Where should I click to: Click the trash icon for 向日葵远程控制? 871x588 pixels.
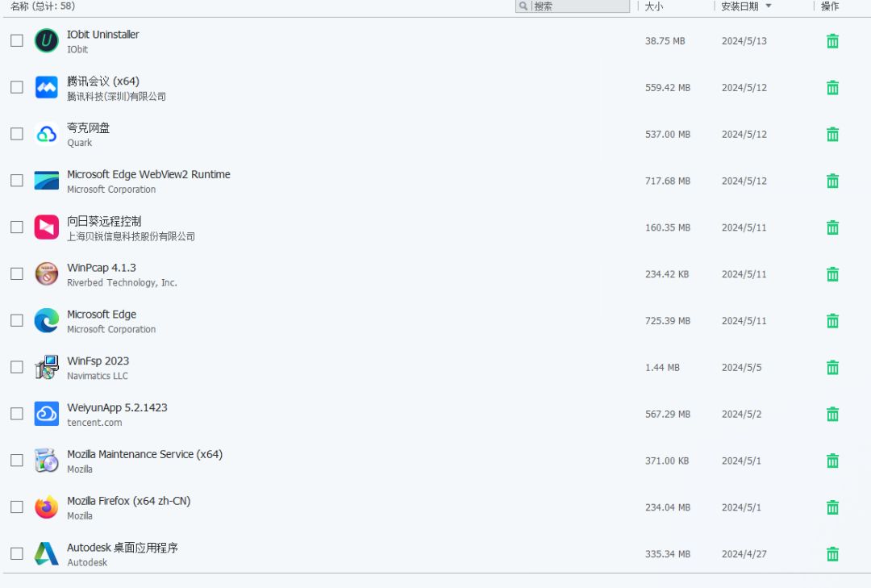point(832,228)
